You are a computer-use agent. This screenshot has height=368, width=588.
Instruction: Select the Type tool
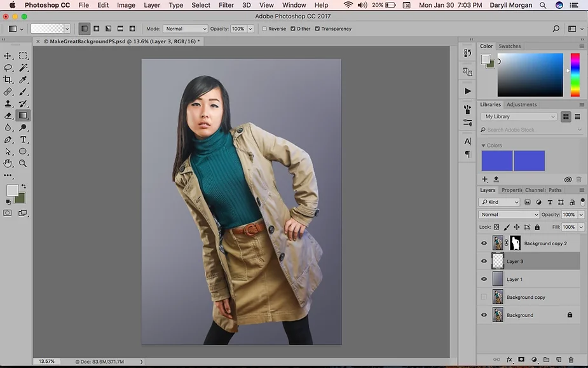click(24, 140)
